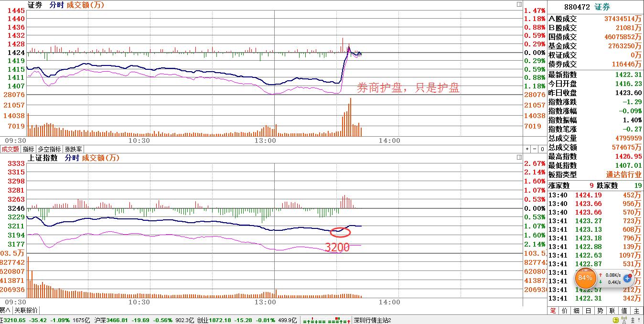Click the 14:00 time label under the top chart
The height and width of the screenshot is (324, 644).
point(389,140)
